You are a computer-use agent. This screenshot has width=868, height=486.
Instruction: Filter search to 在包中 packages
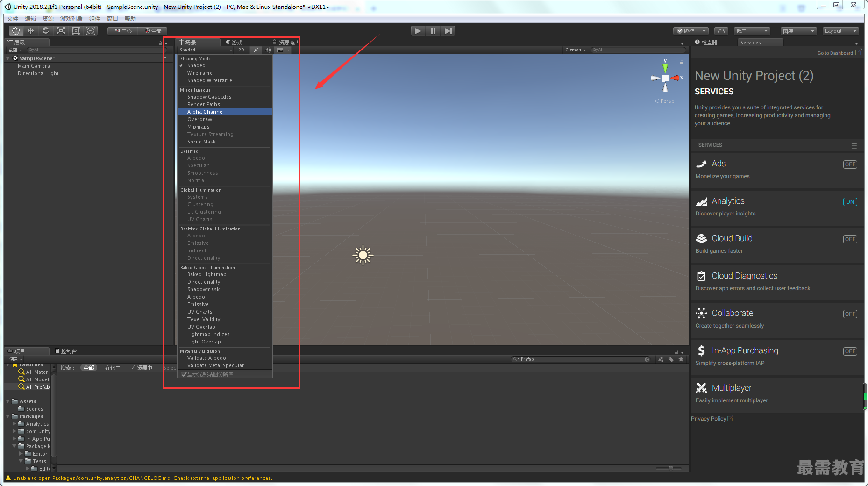click(x=113, y=368)
